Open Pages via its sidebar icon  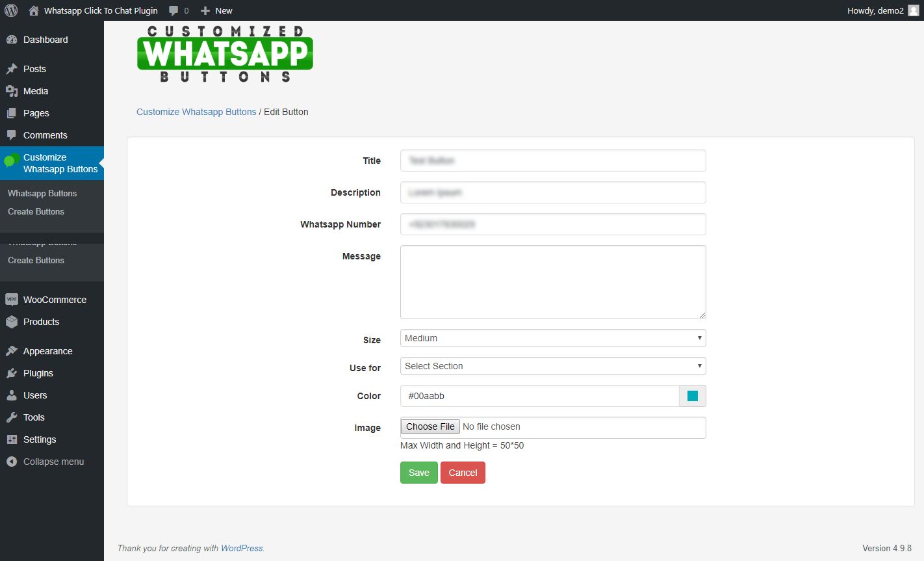12,113
